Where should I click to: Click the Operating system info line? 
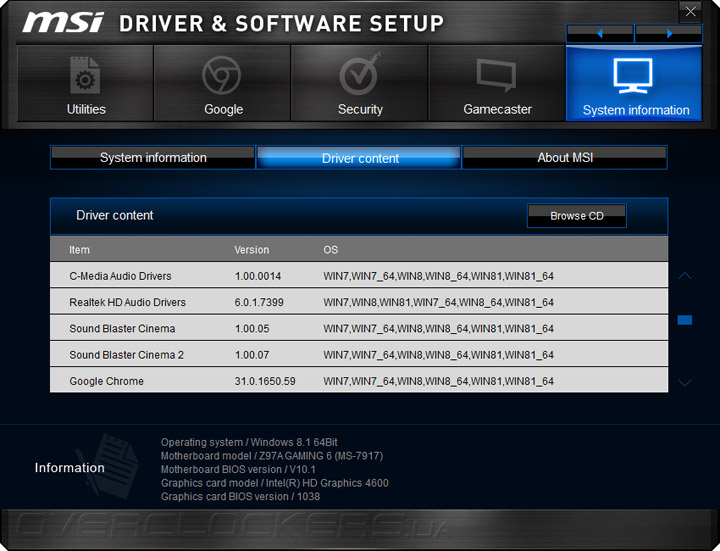(x=249, y=442)
